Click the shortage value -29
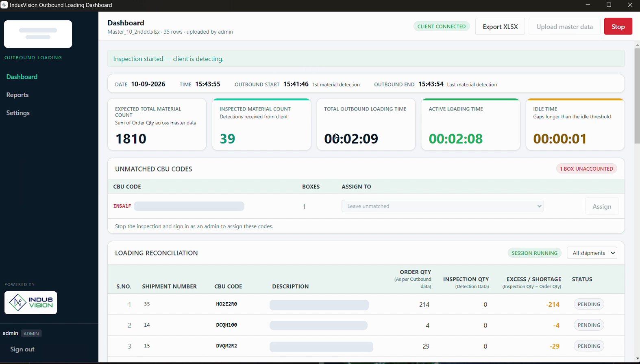 pyautogui.click(x=554, y=346)
